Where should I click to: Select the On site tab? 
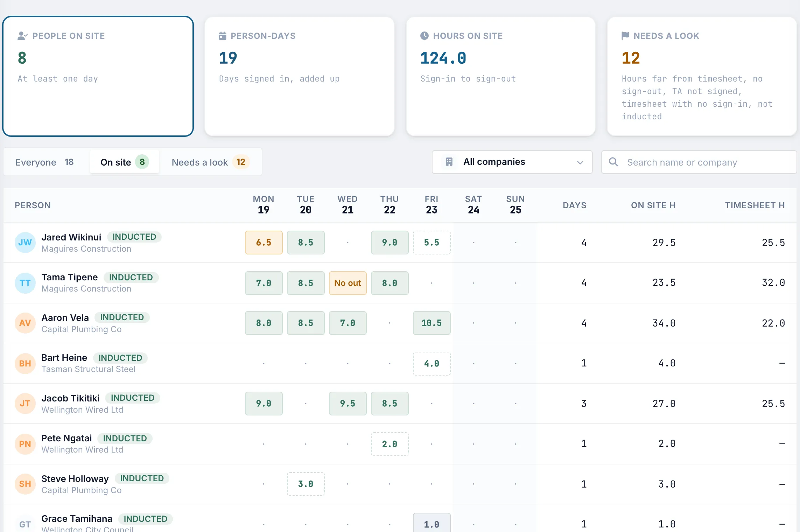pyautogui.click(x=125, y=162)
